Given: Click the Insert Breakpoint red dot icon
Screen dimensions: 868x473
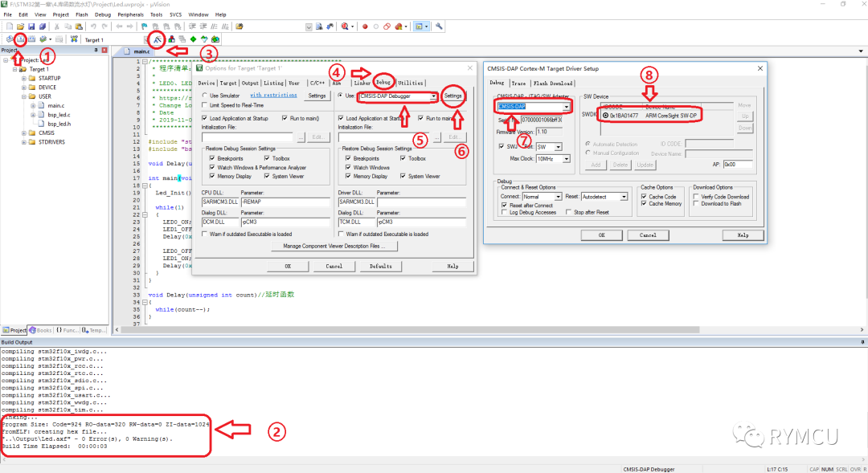Looking at the screenshot, I should (x=365, y=27).
